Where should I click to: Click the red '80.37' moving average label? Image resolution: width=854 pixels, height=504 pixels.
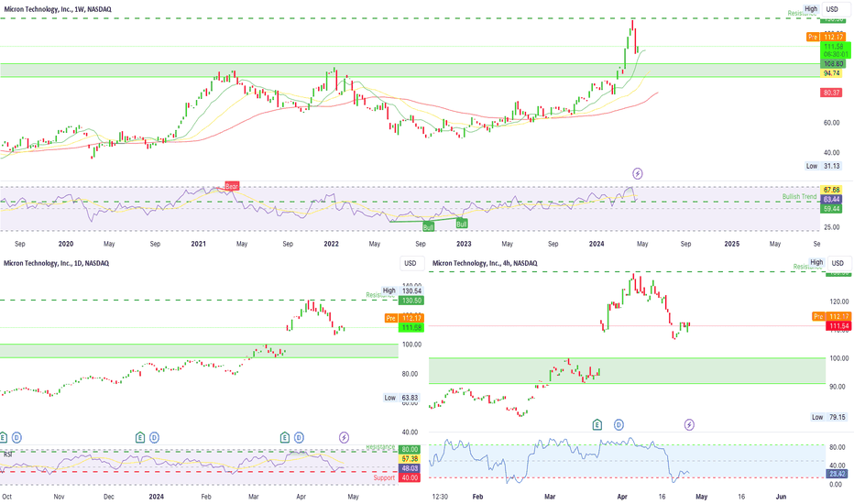[832, 93]
